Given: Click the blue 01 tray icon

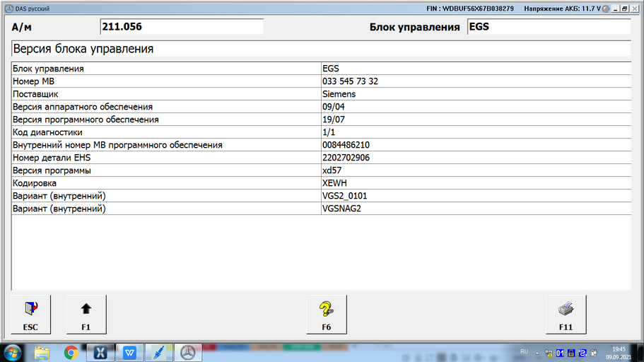Looking at the screenshot, I should click(560, 353).
